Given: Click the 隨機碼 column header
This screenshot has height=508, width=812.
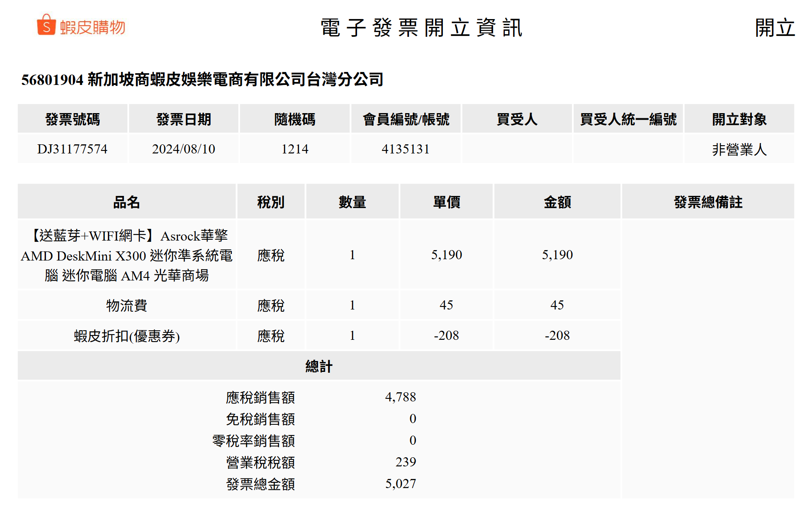Looking at the screenshot, I should click(295, 119).
